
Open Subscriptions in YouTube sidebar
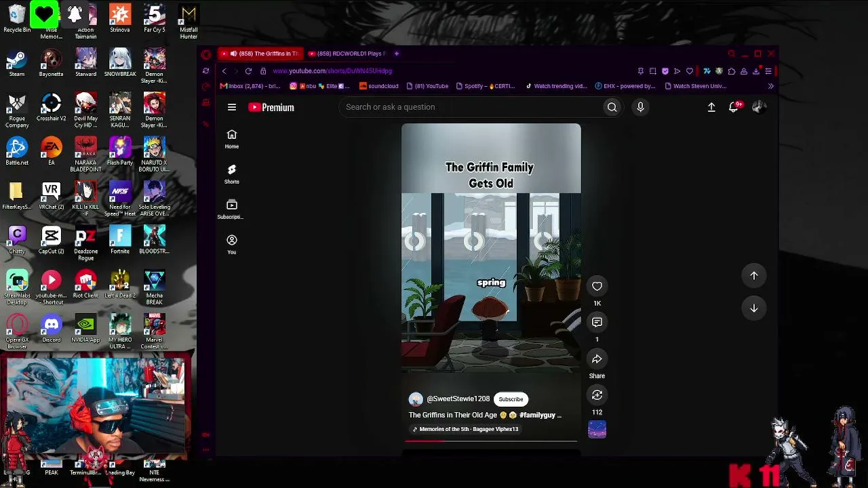[x=232, y=209]
